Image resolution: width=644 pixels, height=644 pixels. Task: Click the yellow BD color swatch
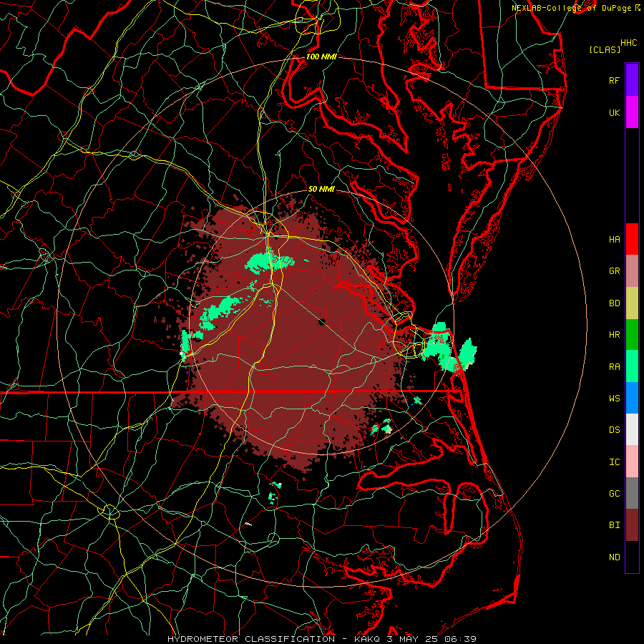[632, 303]
